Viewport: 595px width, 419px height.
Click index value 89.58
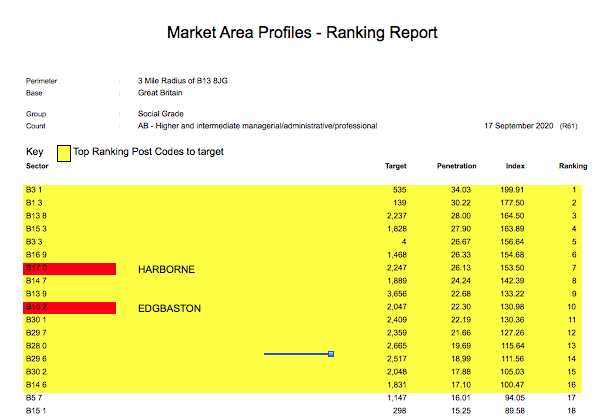pyautogui.click(x=515, y=411)
